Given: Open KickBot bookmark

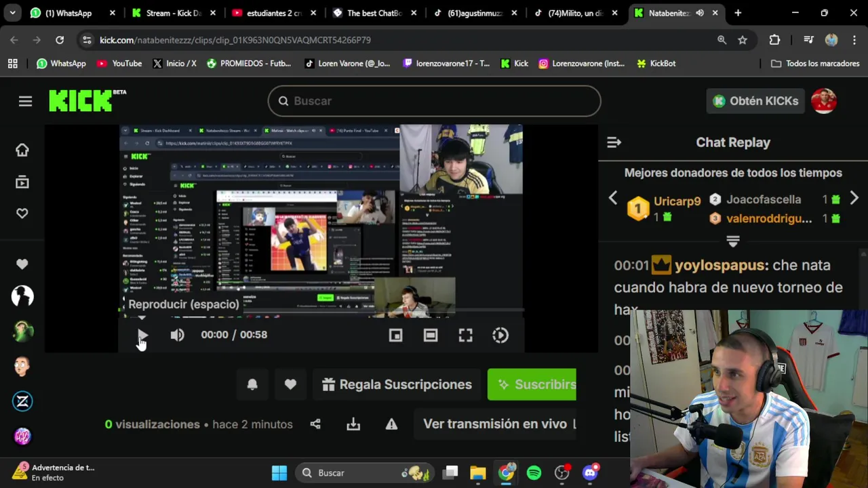Looking at the screenshot, I should click(x=656, y=63).
